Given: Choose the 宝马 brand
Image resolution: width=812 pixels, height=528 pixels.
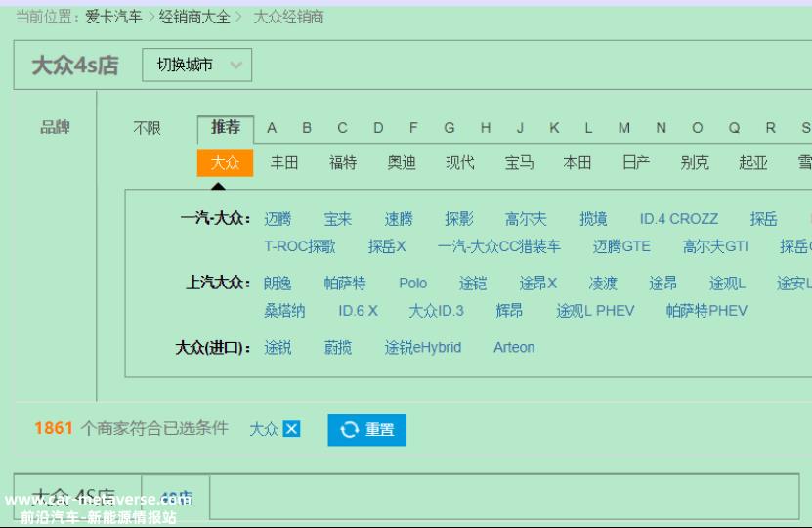Looking at the screenshot, I should tap(519, 162).
